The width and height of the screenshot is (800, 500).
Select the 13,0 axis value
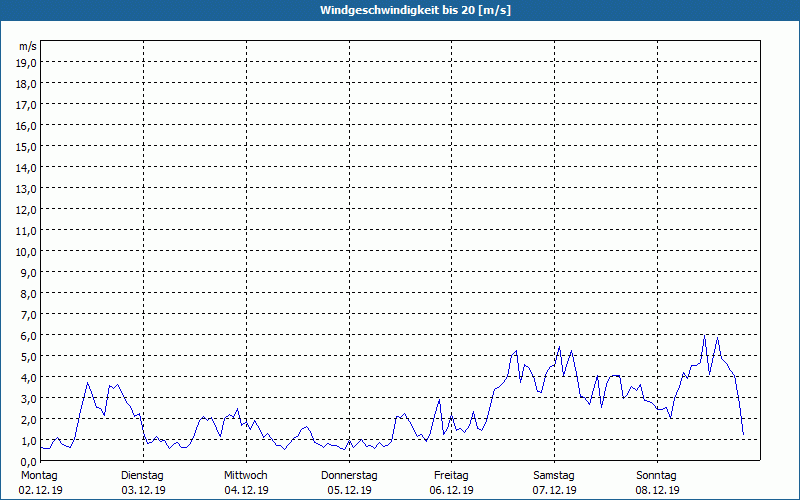pos(26,189)
